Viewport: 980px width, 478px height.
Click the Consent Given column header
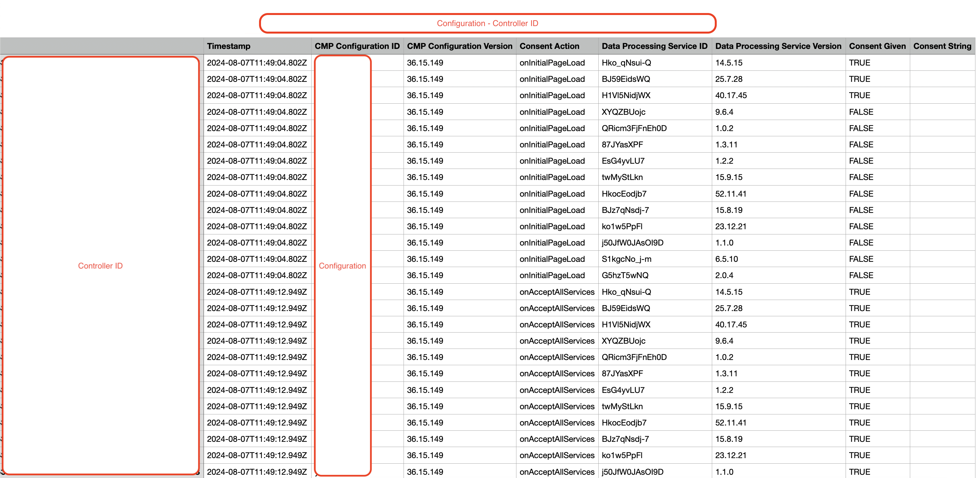[877, 46]
